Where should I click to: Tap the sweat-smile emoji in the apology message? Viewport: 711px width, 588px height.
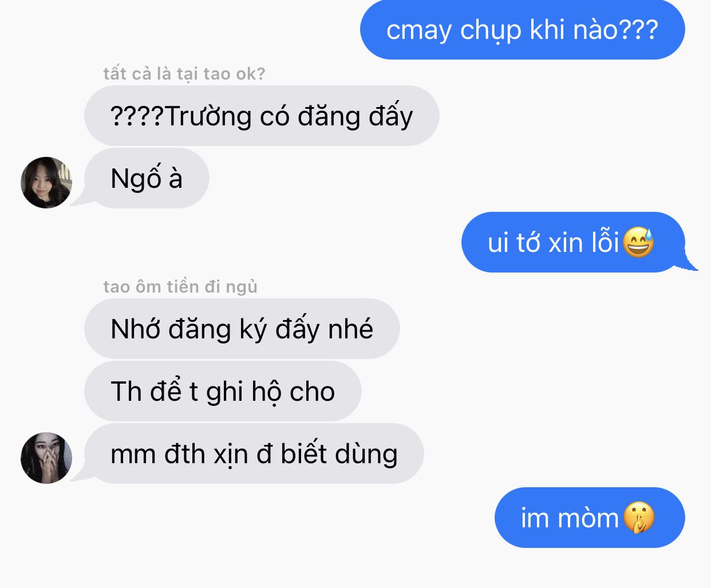(638, 242)
